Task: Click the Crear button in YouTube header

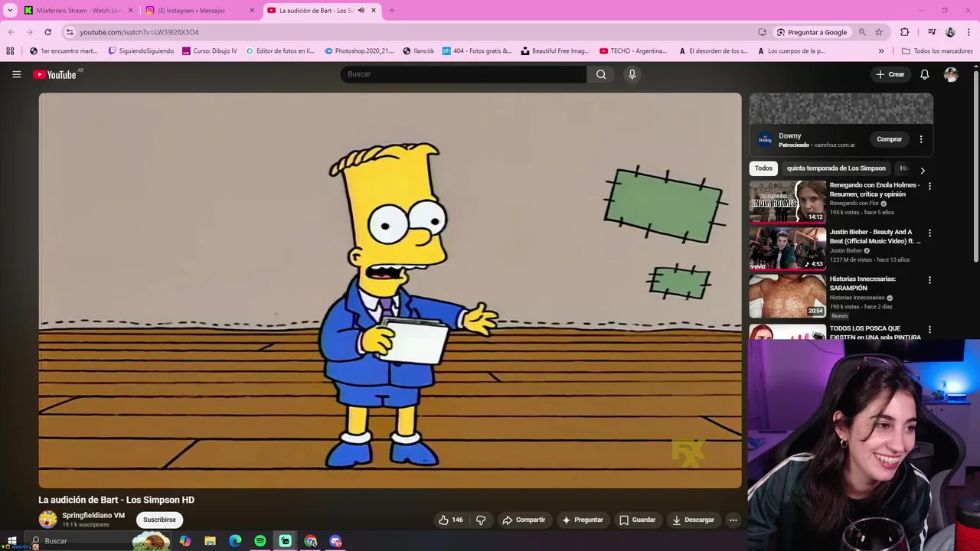Action: point(890,74)
